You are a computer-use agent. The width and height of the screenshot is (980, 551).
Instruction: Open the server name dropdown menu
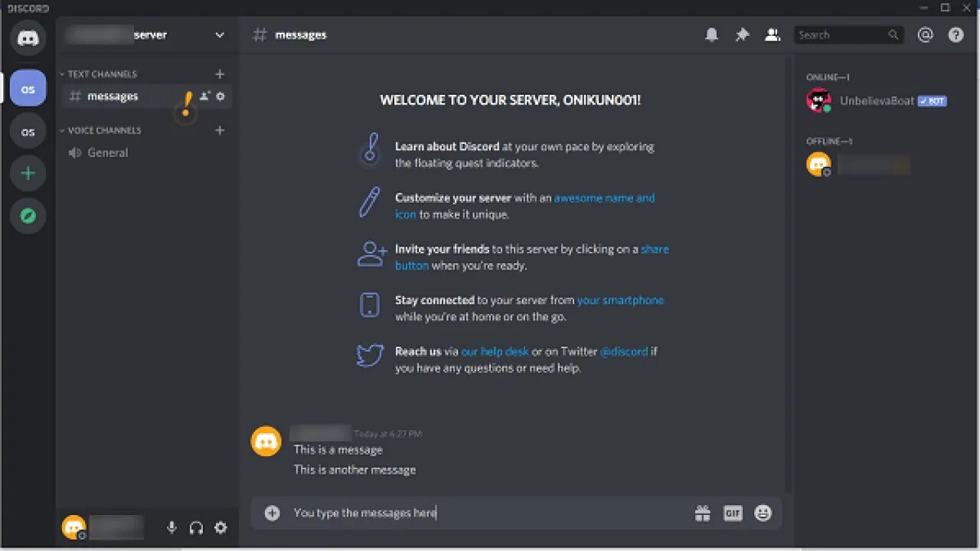pos(220,35)
